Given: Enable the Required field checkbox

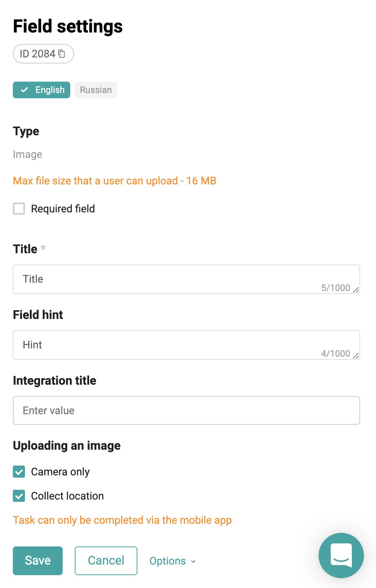Looking at the screenshot, I should tap(19, 209).
